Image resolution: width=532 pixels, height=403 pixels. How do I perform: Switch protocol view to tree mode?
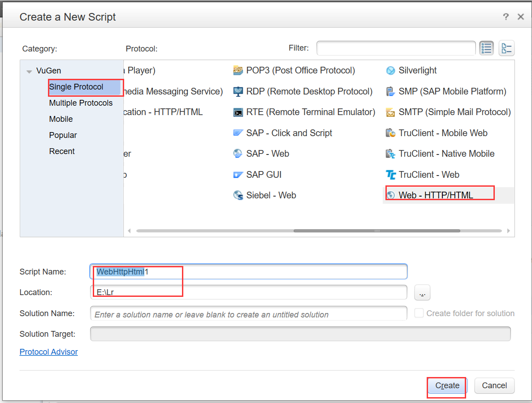[506, 48]
